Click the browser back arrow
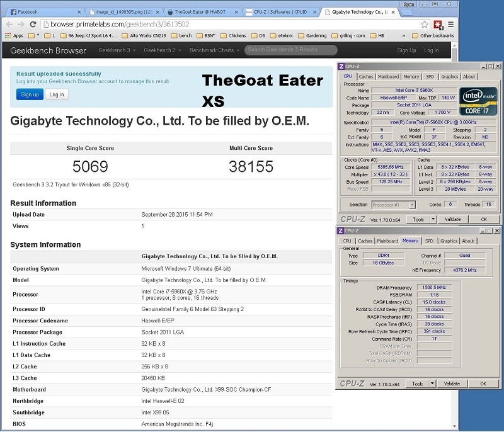The width and height of the screenshot is (504, 432). click(9, 25)
